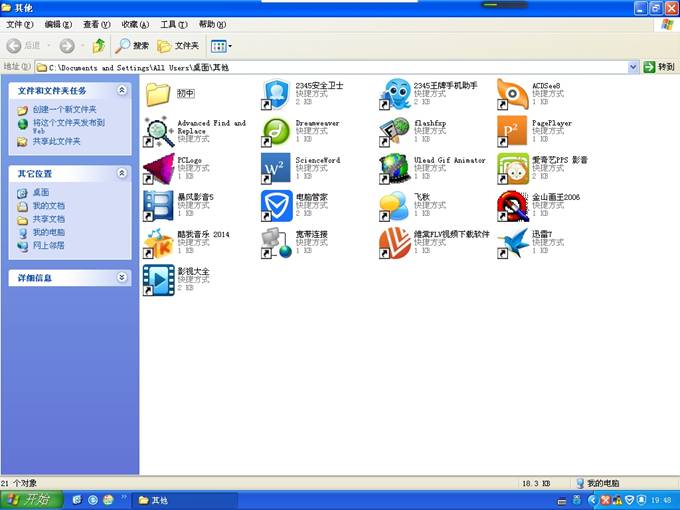The width and height of the screenshot is (680, 510).
Task: Select the ScienceWord shortcut icon
Action: 276,168
